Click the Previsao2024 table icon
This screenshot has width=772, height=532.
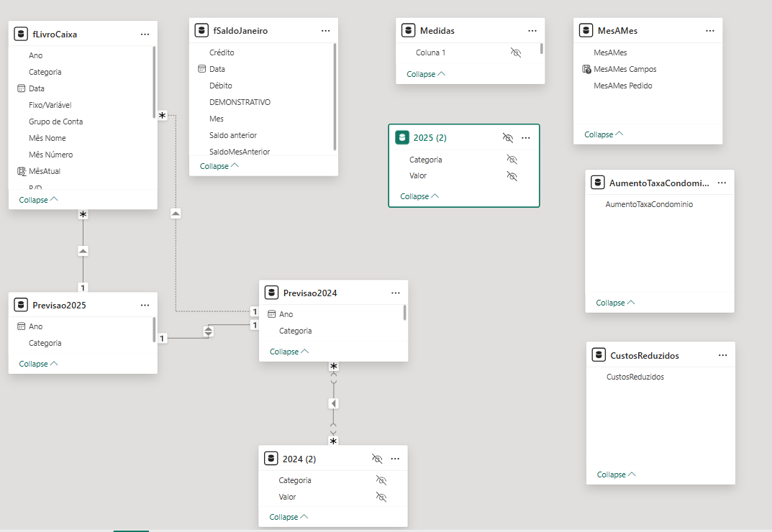(x=271, y=293)
